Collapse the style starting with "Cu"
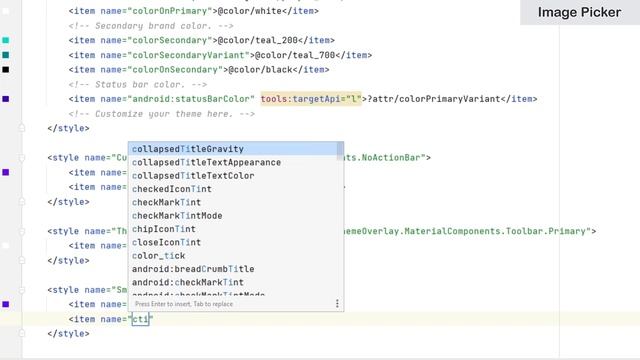Screen dimensions: 640x360 pos(22,158)
